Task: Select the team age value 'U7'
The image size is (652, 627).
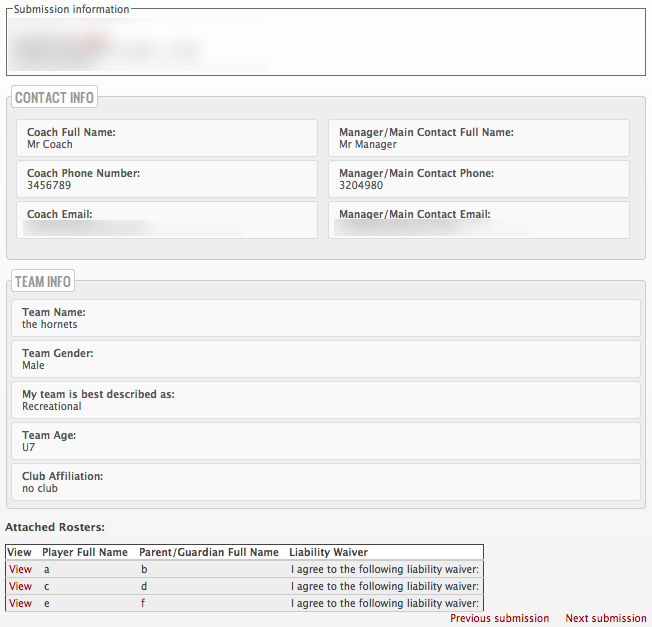Action: click(x=29, y=447)
